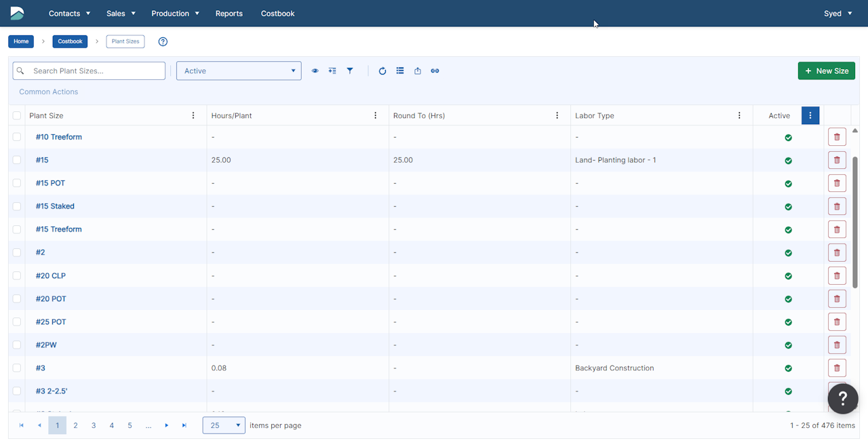Click the filter funnel icon in toolbar
Screen dimensions: 868x447
(350, 71)
